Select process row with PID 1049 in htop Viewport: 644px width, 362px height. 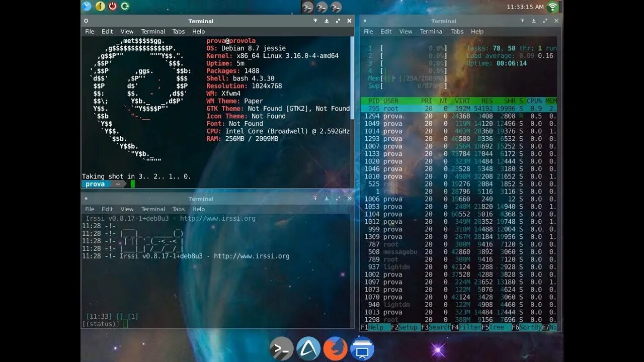[x=459, y=124]
